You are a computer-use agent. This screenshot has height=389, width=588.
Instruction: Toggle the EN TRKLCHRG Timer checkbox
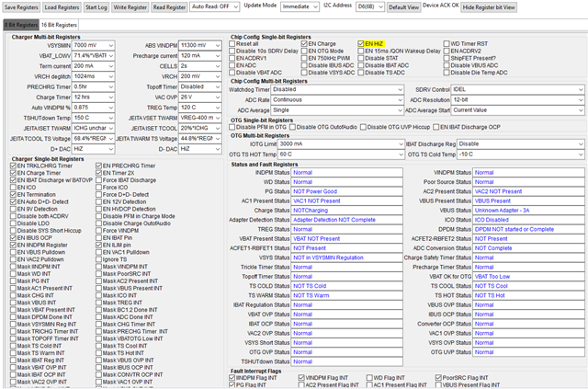tap(13, 166)
